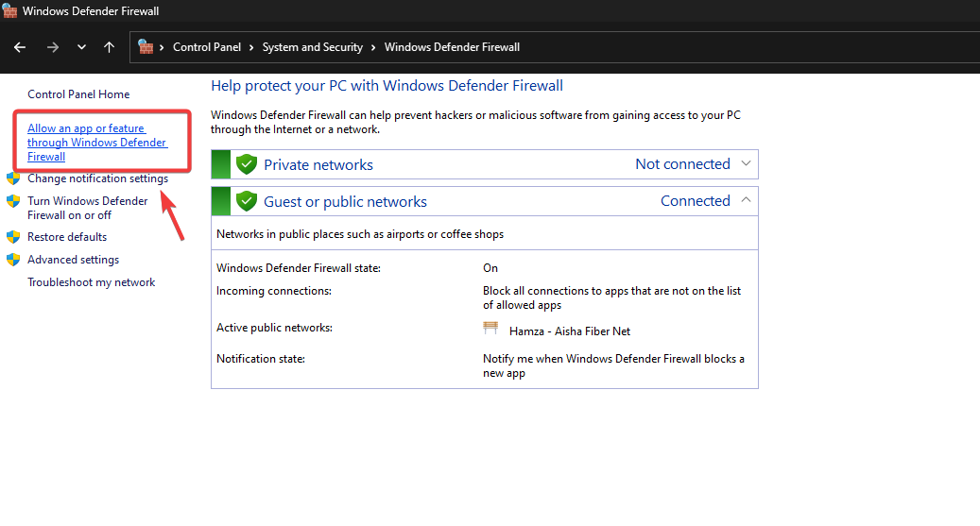The width and height of the screenshot is (980, 526).
Task: Expand the Private networks section chevron
Action: [746, 163]
